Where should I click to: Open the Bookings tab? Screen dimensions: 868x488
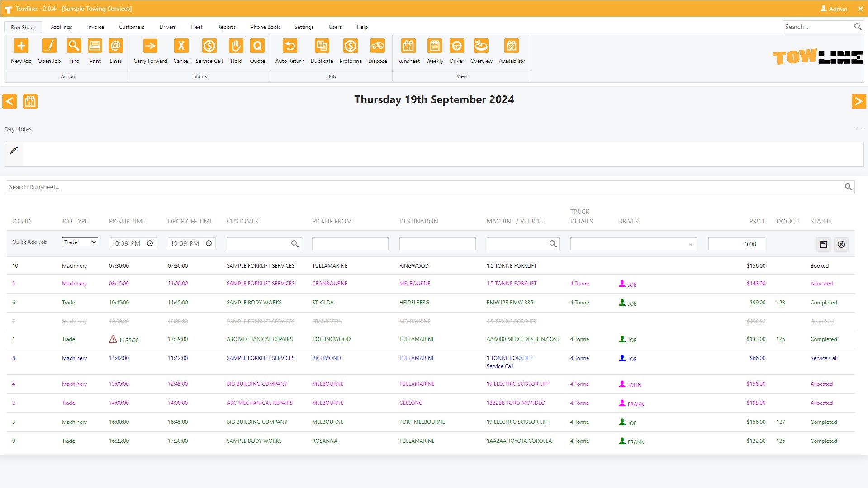(x=61, y=27)
